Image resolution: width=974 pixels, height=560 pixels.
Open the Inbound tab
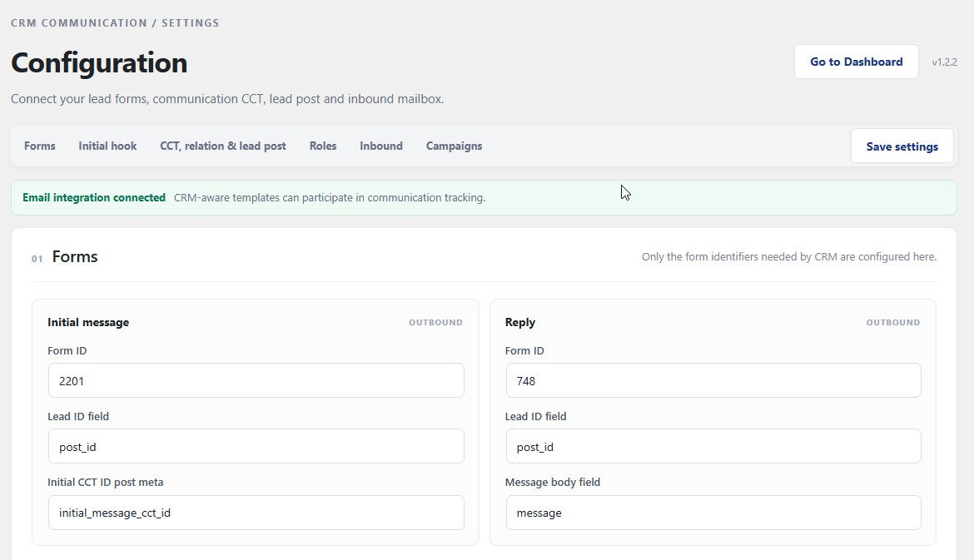(x=380, y=146)
